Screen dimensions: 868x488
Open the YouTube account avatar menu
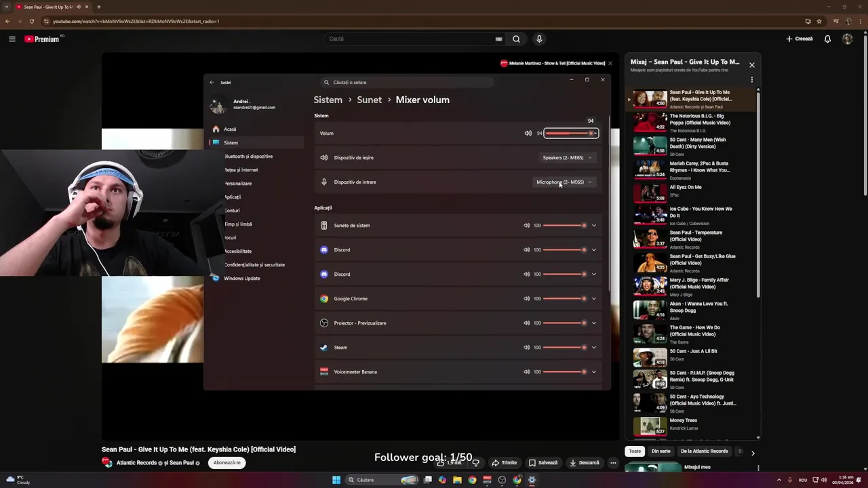[x=848, y=39]
